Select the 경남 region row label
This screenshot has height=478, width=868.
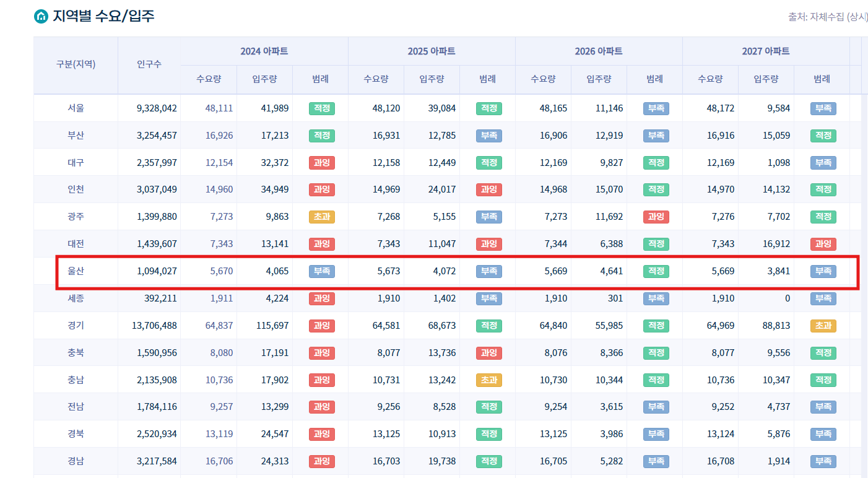pos(76,461)
